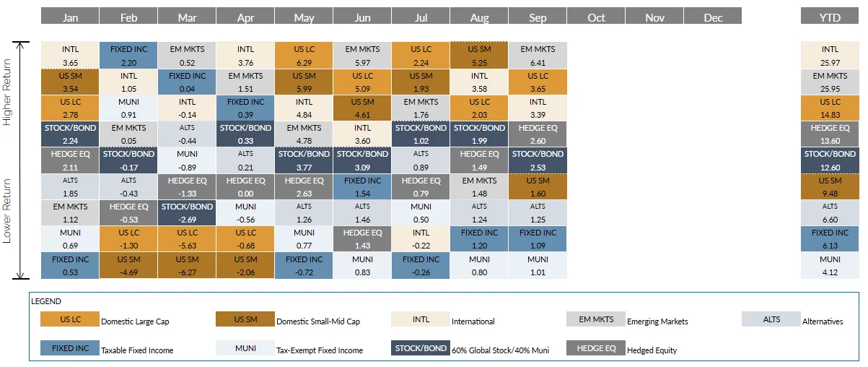This screenshot has height=367, width=868.
Task: Pick the STOCK/BOND legend swatch
Action: [x=420, y=348]
